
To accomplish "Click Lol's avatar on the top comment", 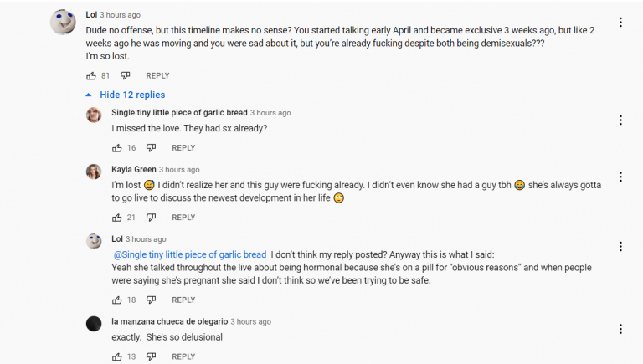I will coord(63,22).
